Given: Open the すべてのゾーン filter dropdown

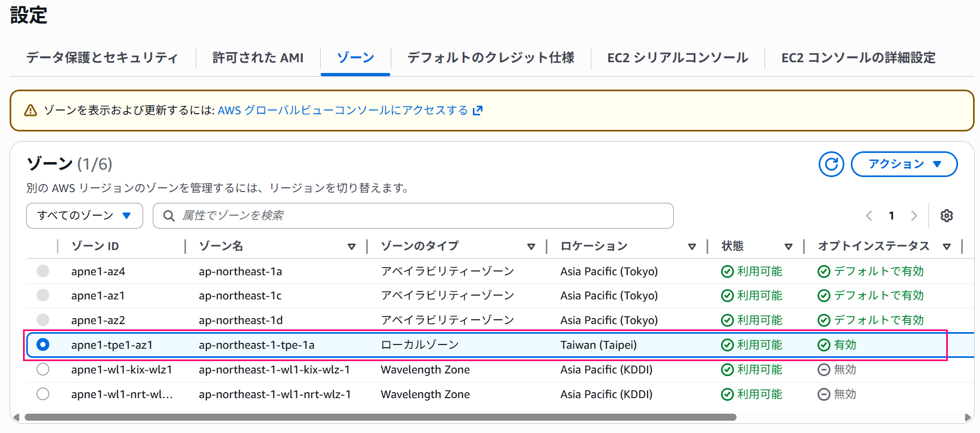Looking at the screenshot, I should [85, 216].
